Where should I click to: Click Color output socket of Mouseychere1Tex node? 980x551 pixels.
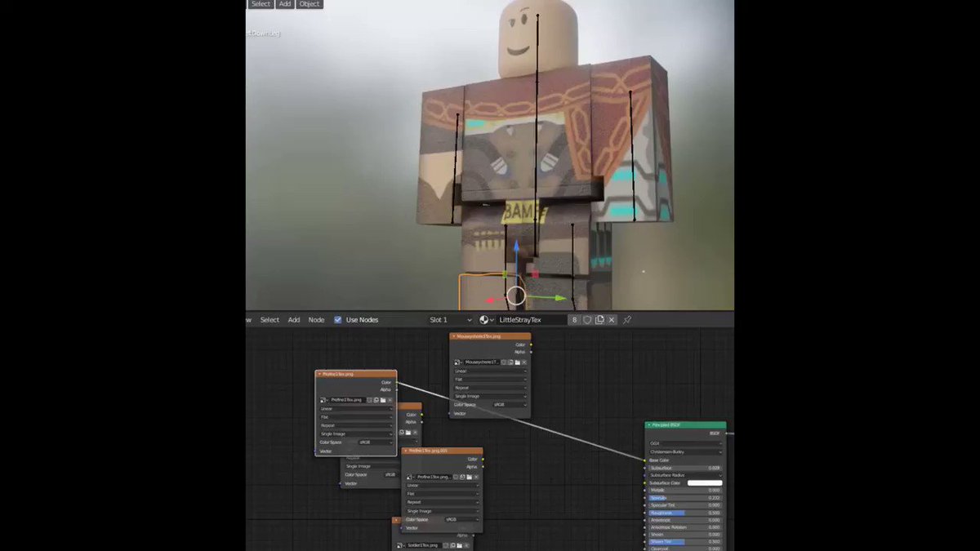coord(531,344)
